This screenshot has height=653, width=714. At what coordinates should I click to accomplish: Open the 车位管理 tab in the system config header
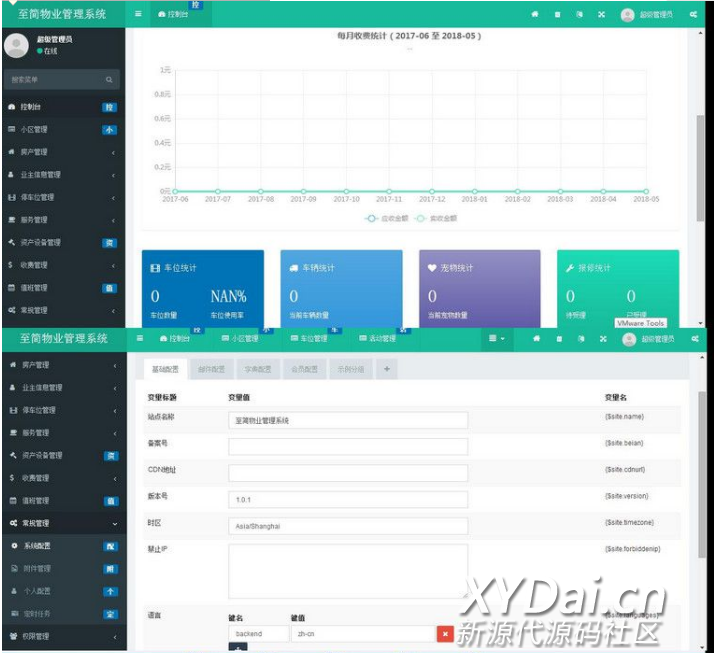[x=309, y=339]
